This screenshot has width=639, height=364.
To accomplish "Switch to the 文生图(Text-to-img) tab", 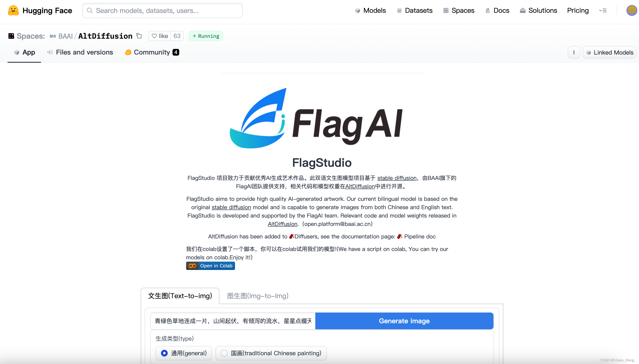I will tap(180, 295).
